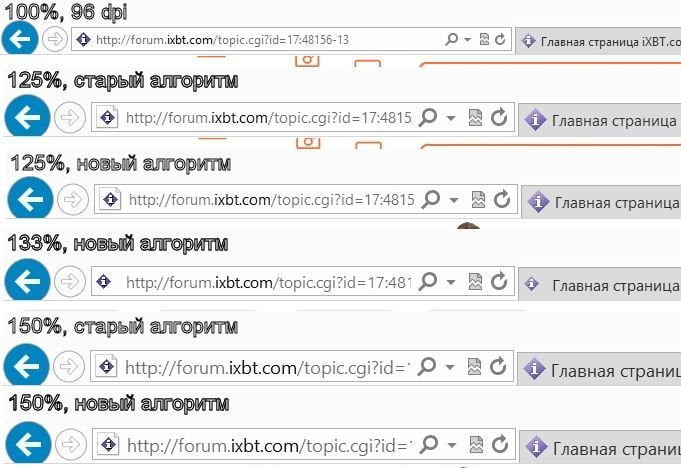Click the Compatibility View icon in the 133% новый алгоритм row
The height and width of the screenshot is (468, 681).
[475, 282]
